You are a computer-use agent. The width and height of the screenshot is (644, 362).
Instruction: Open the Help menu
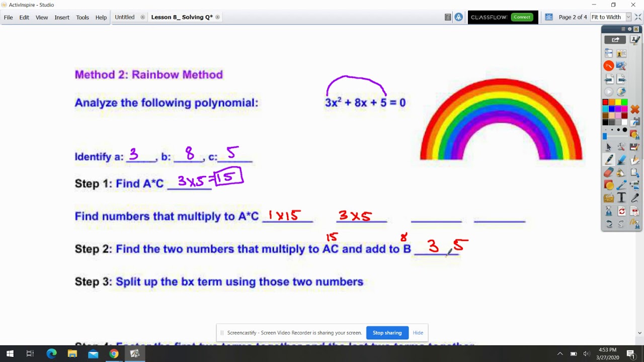click(x=101, y=17)
